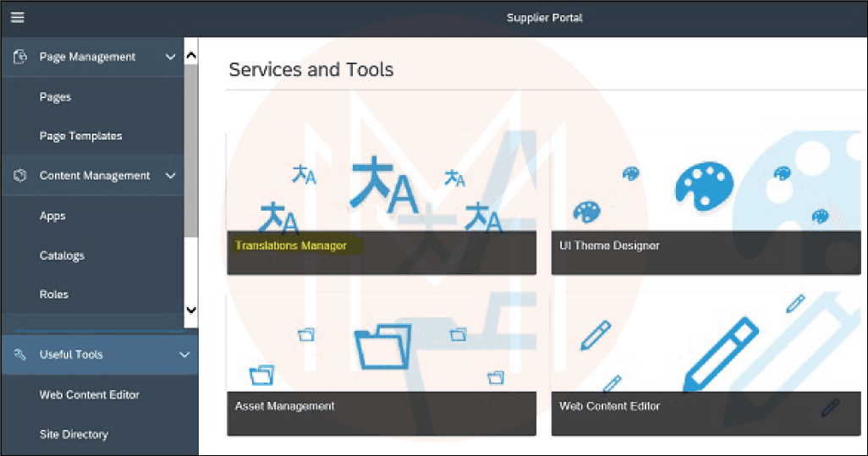Click the sidebar scrollbar down arrow
Image resolution: width=868 pixels, height=456 pixels.
(191, 310)
